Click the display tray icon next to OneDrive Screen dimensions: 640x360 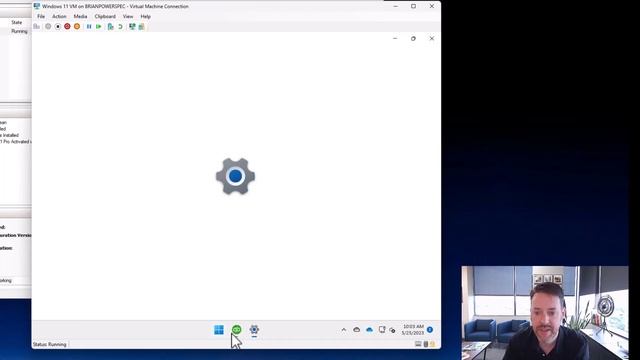coord(382,330)
